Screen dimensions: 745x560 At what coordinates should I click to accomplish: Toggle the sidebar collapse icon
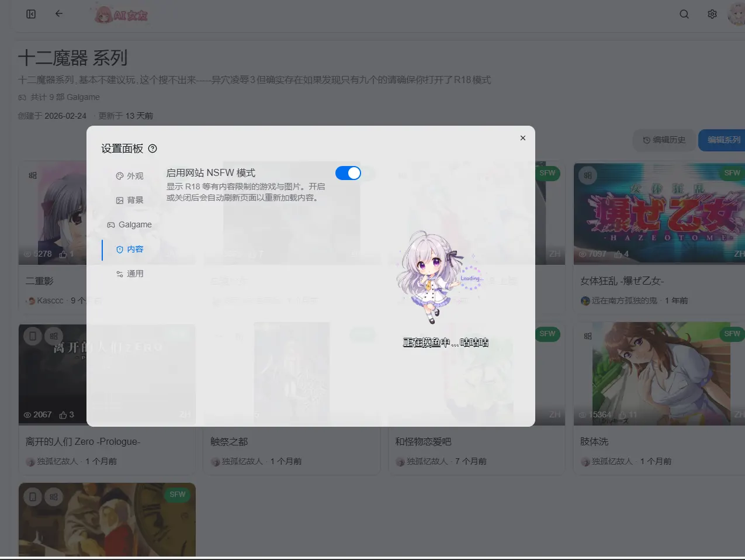[32, 14]
